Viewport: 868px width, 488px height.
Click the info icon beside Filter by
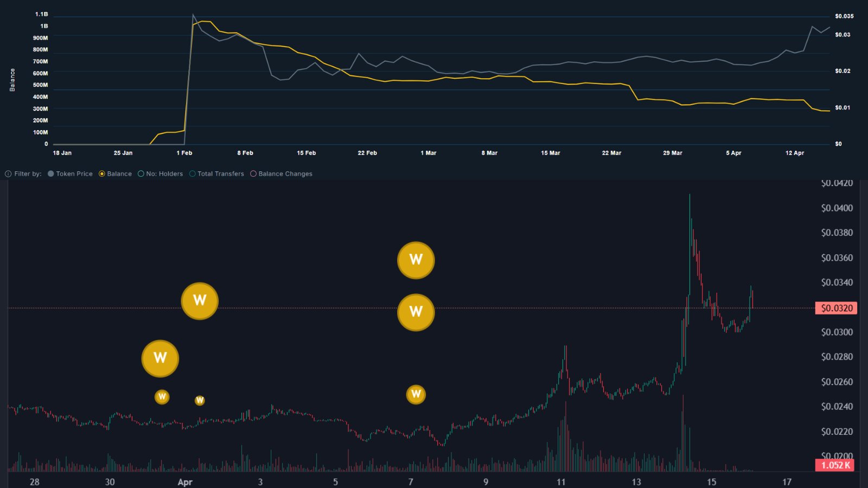[8, 174]
